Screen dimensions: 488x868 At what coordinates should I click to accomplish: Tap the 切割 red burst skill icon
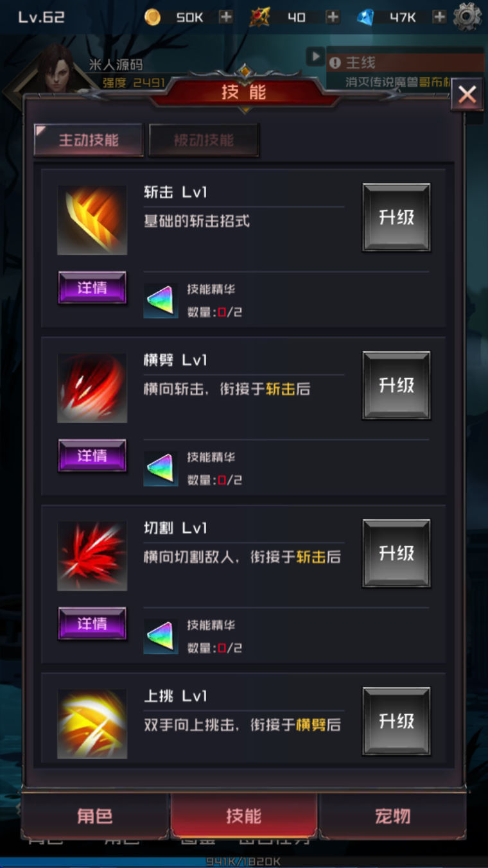(92, 556)
